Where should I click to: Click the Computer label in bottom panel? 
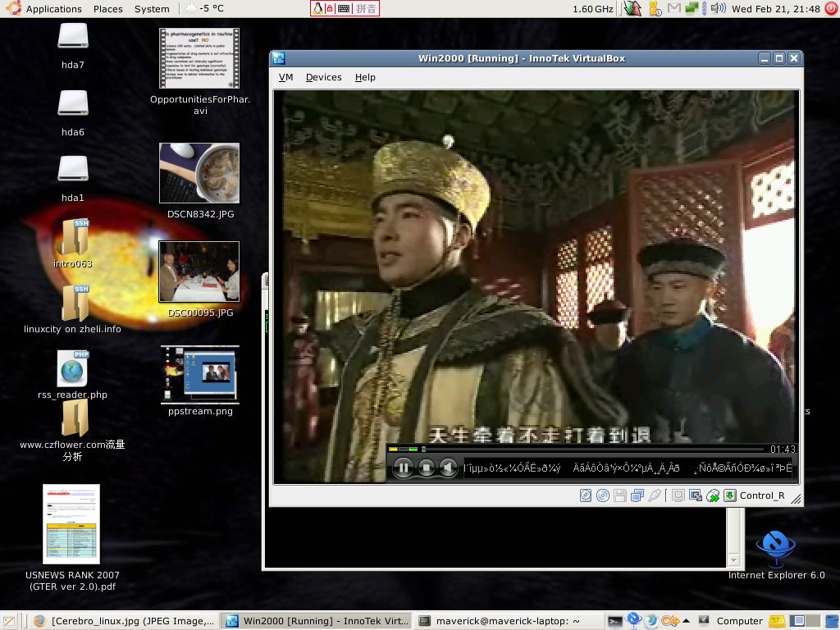tap(739, 621)
